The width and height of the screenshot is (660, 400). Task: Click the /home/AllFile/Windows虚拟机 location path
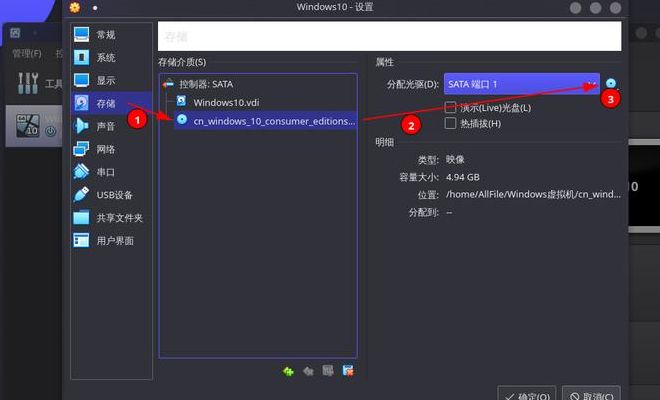[533, 195]
